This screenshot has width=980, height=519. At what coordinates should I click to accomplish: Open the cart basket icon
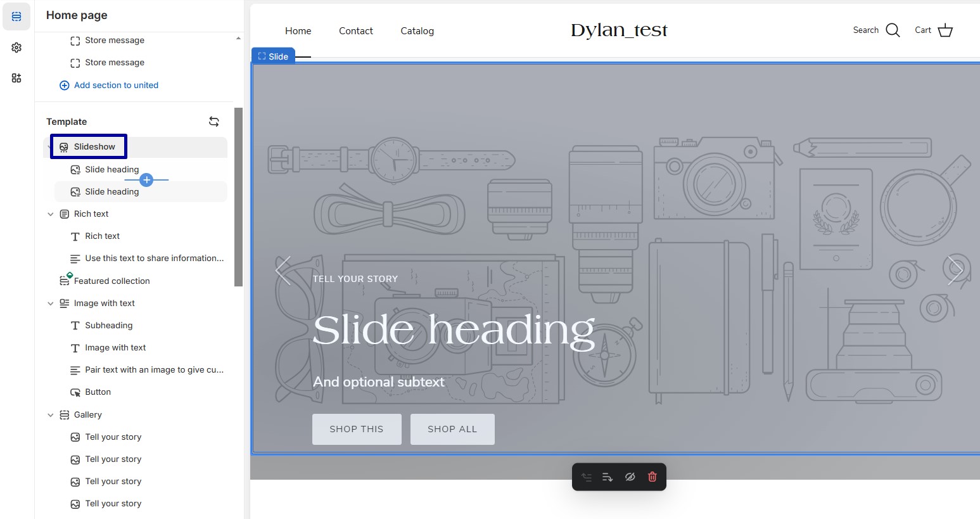[x=945, y=30]
